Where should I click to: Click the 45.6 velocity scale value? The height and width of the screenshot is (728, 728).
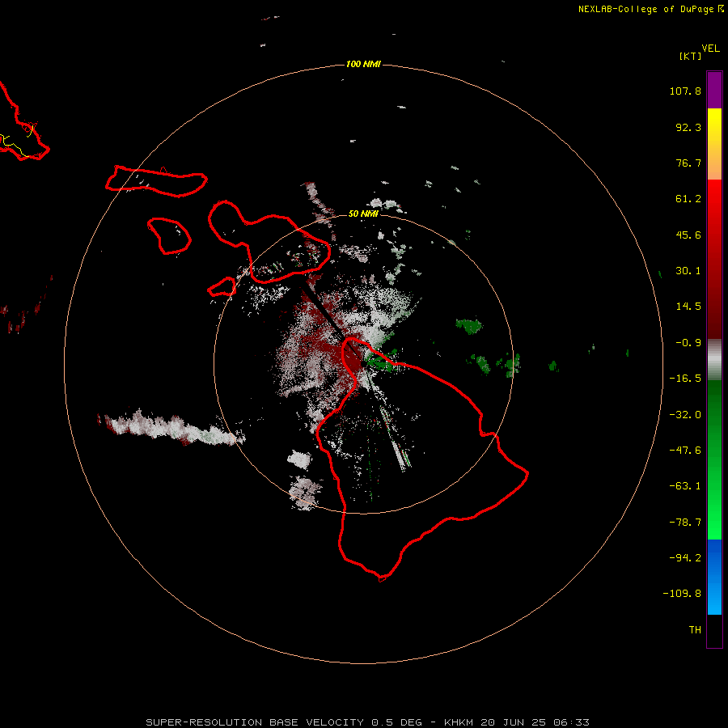click(688, 235)
